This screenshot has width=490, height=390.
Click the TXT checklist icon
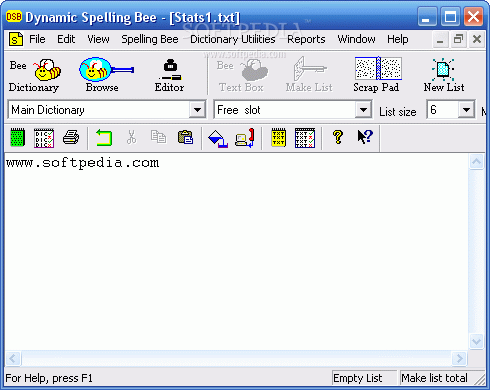click(x=305, y=138)
